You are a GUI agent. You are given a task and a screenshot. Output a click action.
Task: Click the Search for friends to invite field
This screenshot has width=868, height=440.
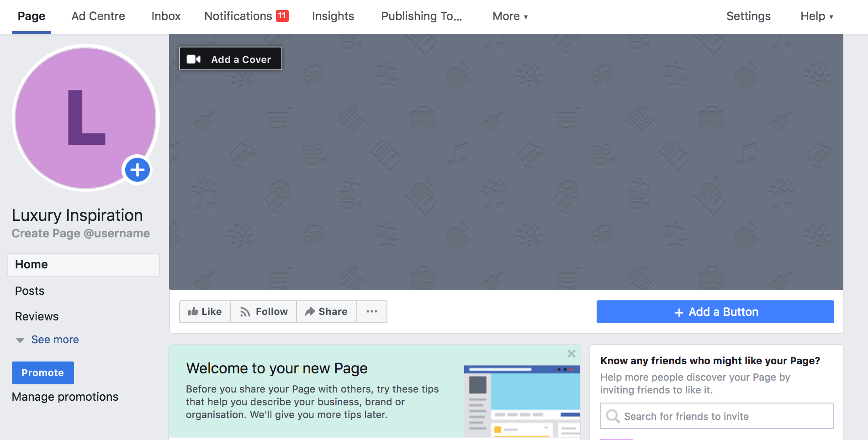pyautogui.click(x=717, y=416)
